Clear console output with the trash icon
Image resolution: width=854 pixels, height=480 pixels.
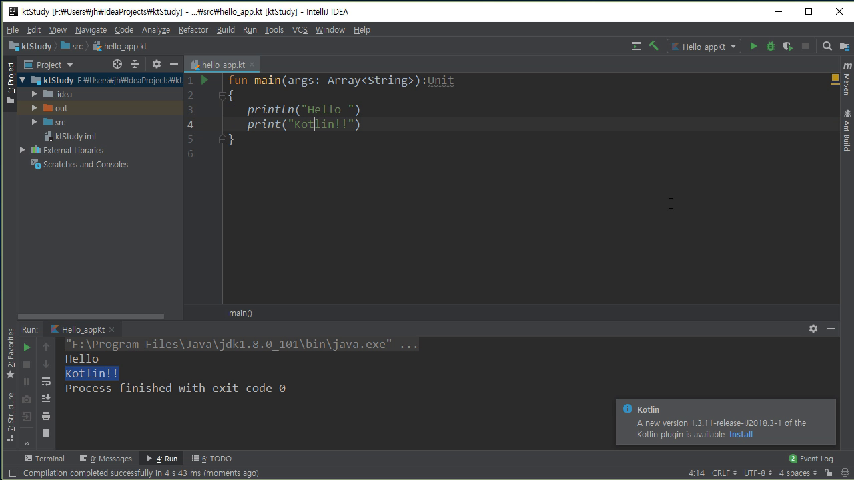[x=46, y=433]
